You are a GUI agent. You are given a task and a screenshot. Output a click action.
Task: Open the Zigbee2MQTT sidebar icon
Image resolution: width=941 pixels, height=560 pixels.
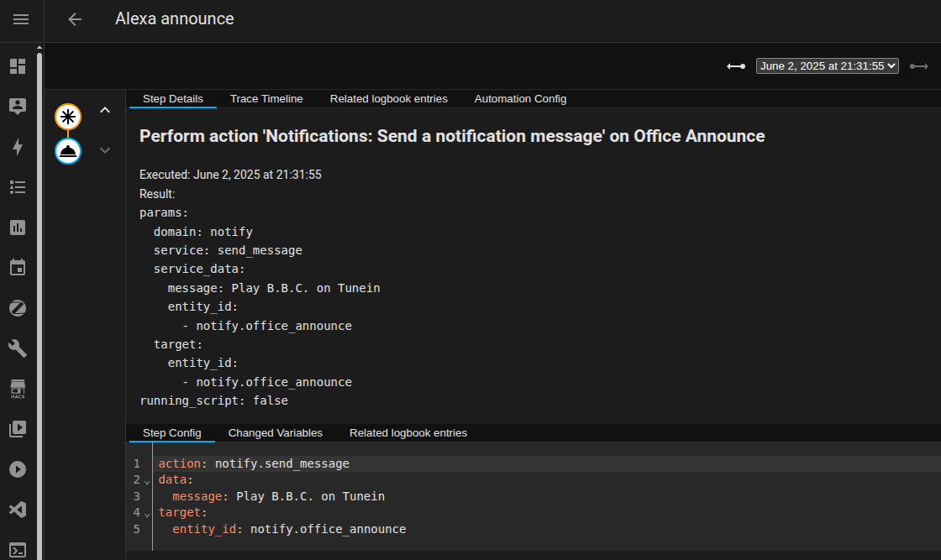18,308
